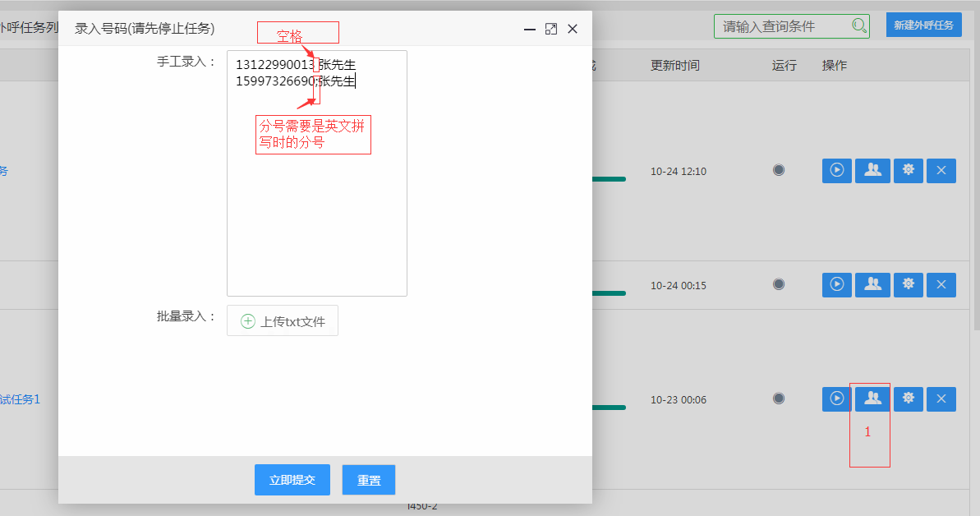Click the 重置 reset button
The image size is (980, 516).
(369, 481)
